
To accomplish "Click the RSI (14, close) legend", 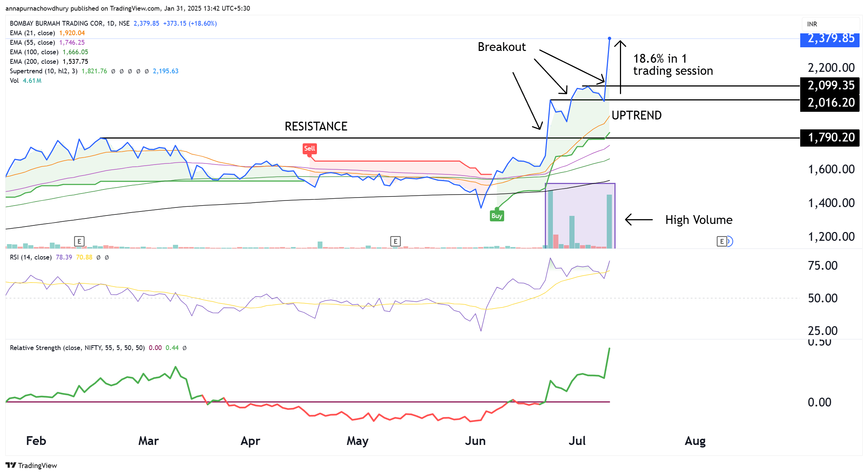I will click(x=30, y=257).
